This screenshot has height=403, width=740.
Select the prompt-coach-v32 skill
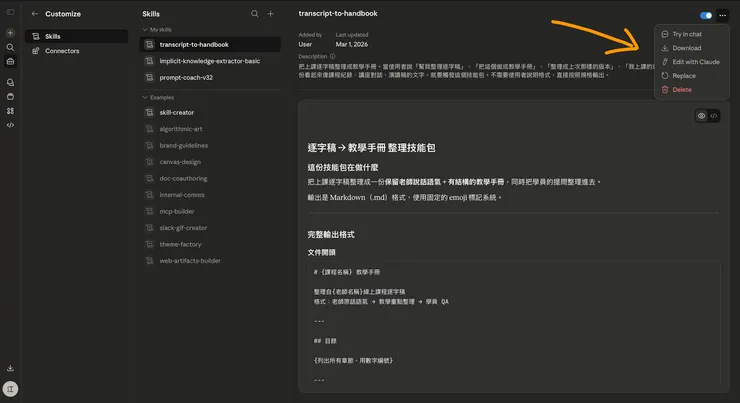click(x=210, y=77)
